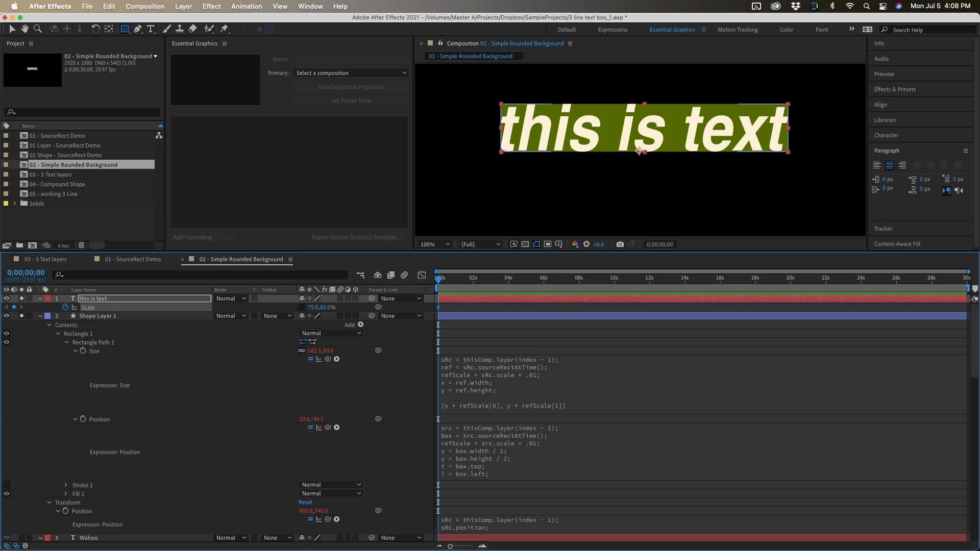Open the Motion Tracking workspace
Viewport: 980px width, 551px height.
737,30
